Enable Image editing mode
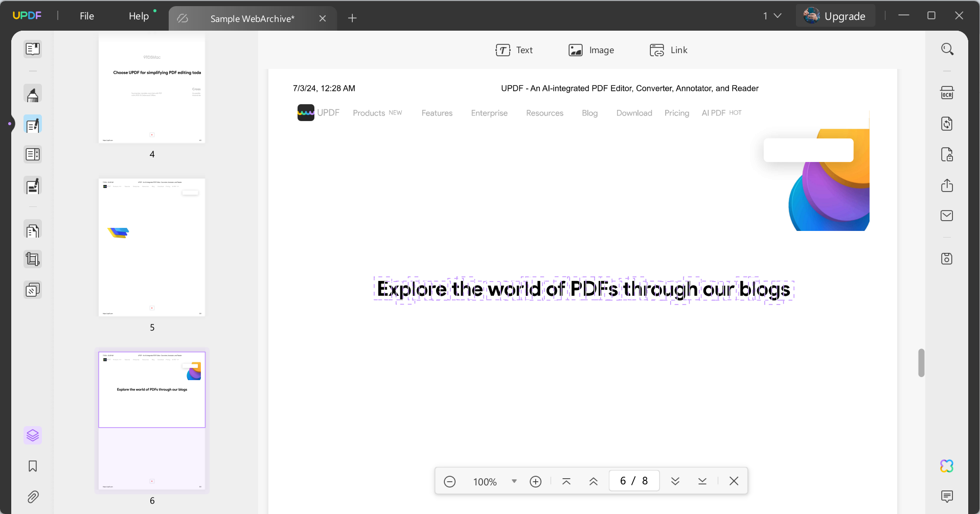This screenshot has width=980, height=514. click(x=591, y=50)
